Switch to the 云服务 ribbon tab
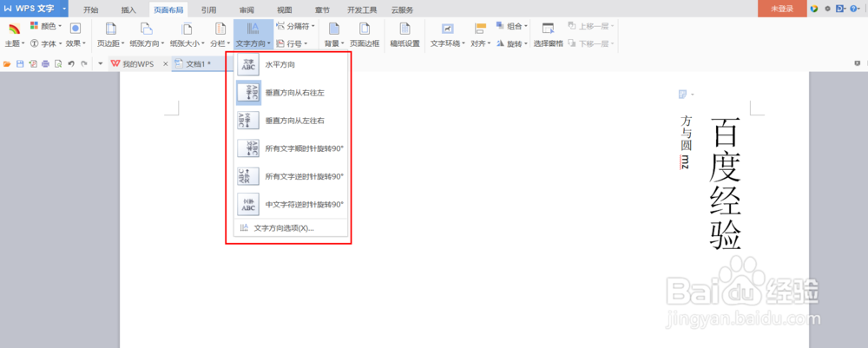 (402, 10)
